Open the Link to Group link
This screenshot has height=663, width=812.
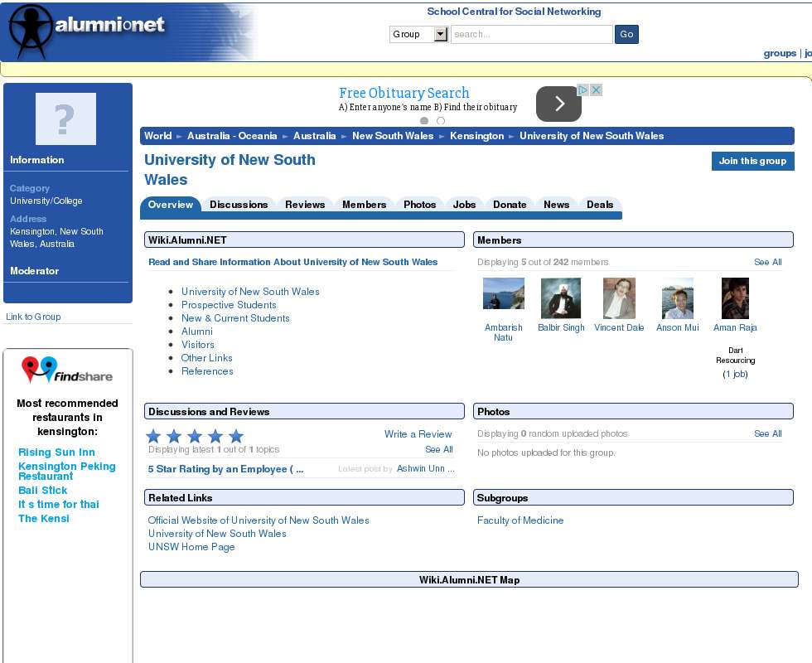33,317
